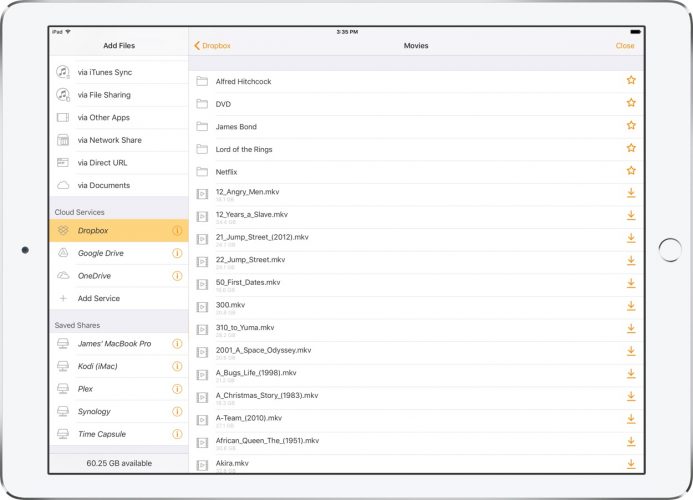The height and width of the screenshot is (500, 693).
Task: Click the battery icon in status bar
Action: (x=636, y=32)
